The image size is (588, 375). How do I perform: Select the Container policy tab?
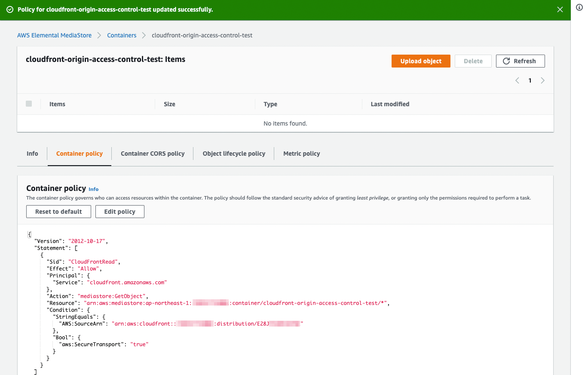(80, 154)
